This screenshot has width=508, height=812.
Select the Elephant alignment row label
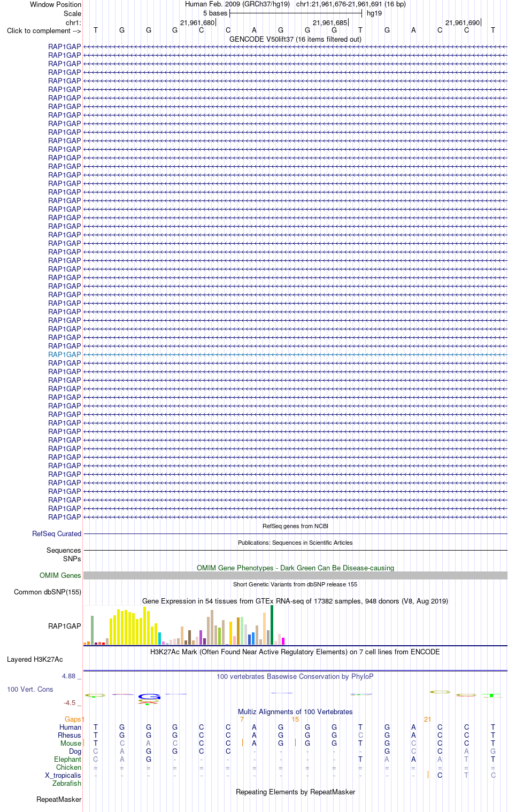(67, 759)
